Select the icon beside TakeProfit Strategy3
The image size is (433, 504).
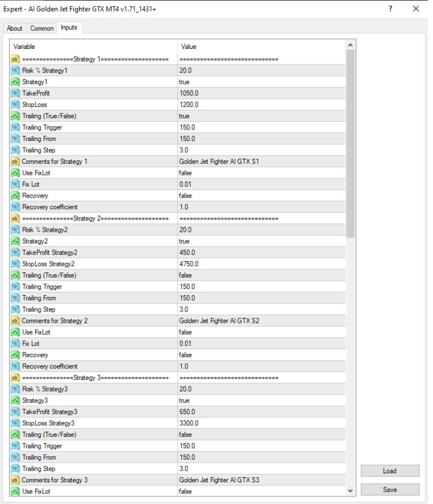tap(15, 412)
